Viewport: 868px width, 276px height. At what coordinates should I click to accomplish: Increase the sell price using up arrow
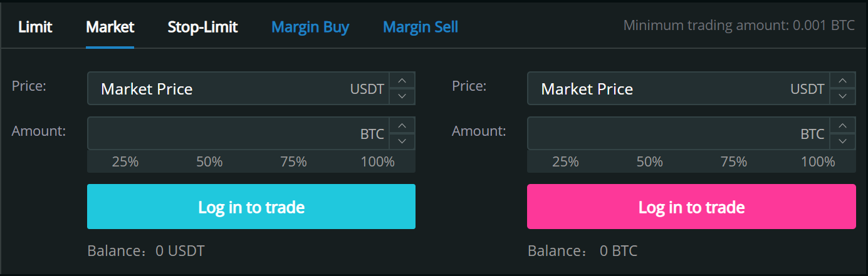tap(843, 81)
